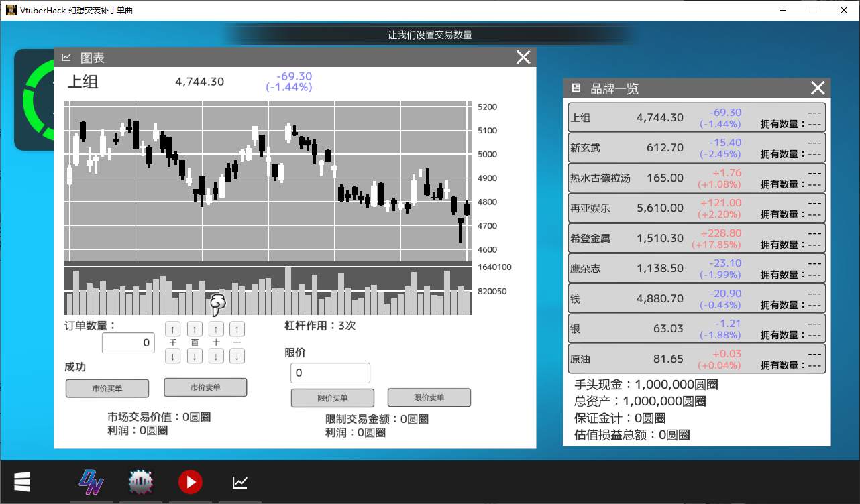
Task: Decrease order quantity by one hundred (百)
Action: tap(194, 357)
